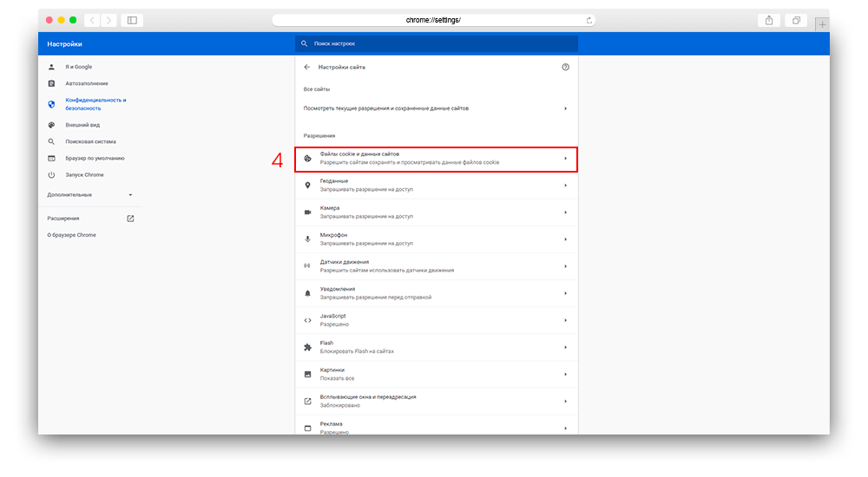Screen dimensions: 868x477
Task: Show tab overview in browser toolbar
Action: point(796,21)
